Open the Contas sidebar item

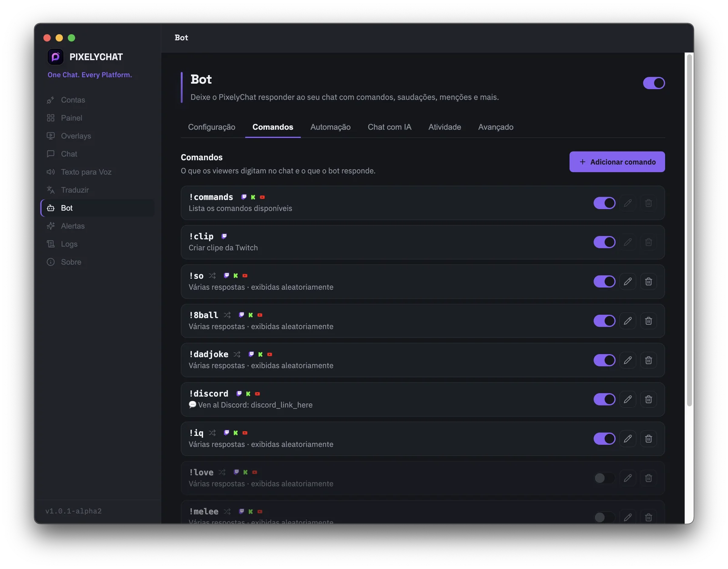97,100
